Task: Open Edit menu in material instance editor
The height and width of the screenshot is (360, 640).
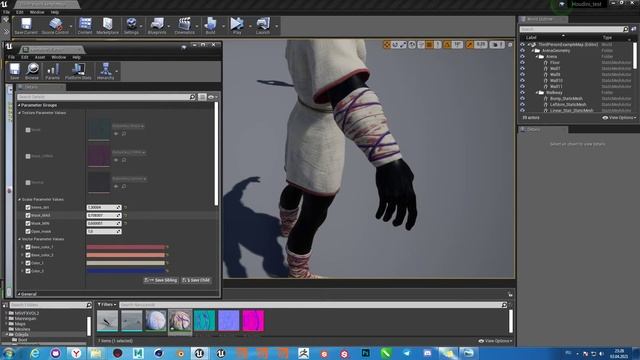Action: tap(24, 57)
